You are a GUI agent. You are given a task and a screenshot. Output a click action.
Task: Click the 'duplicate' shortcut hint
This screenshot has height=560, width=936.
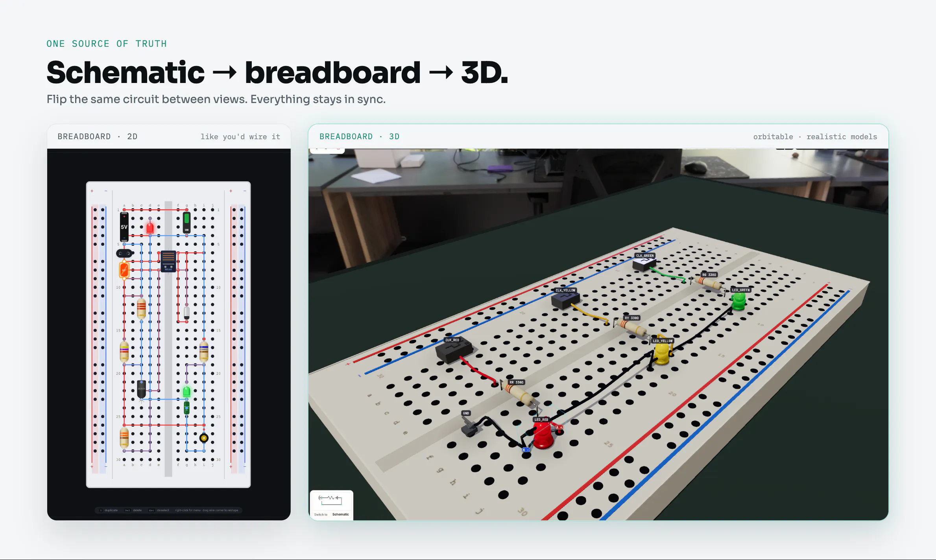coord(109,510)
